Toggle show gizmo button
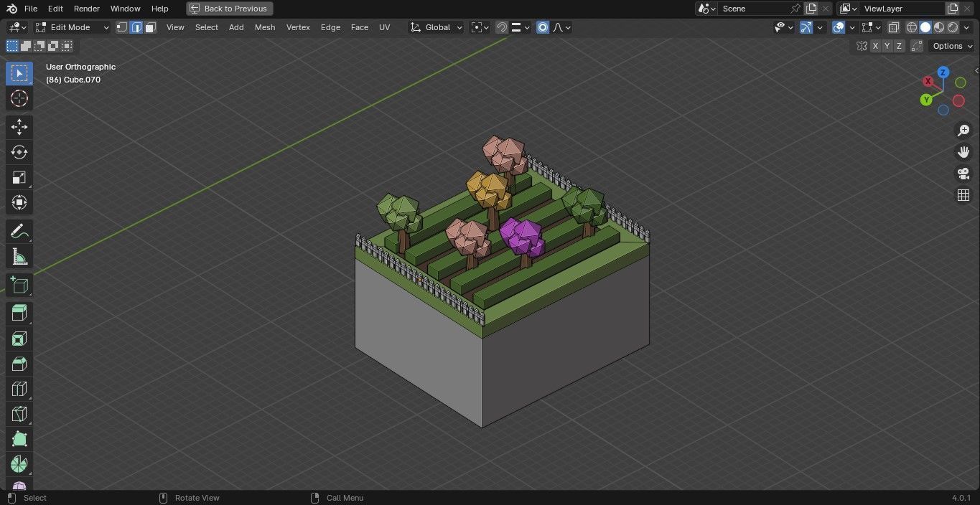The image size is (980, 505). (x=806, y=27)
